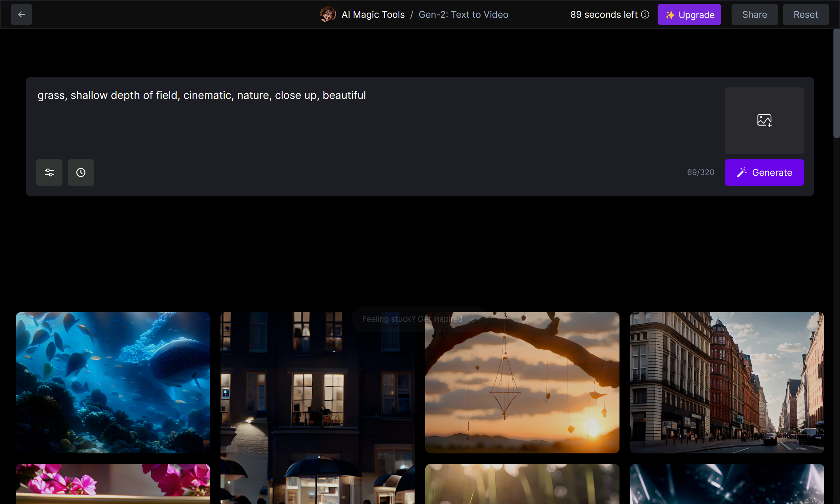Click the Upgrade button
Screen dimensions: 840x504
689,14
